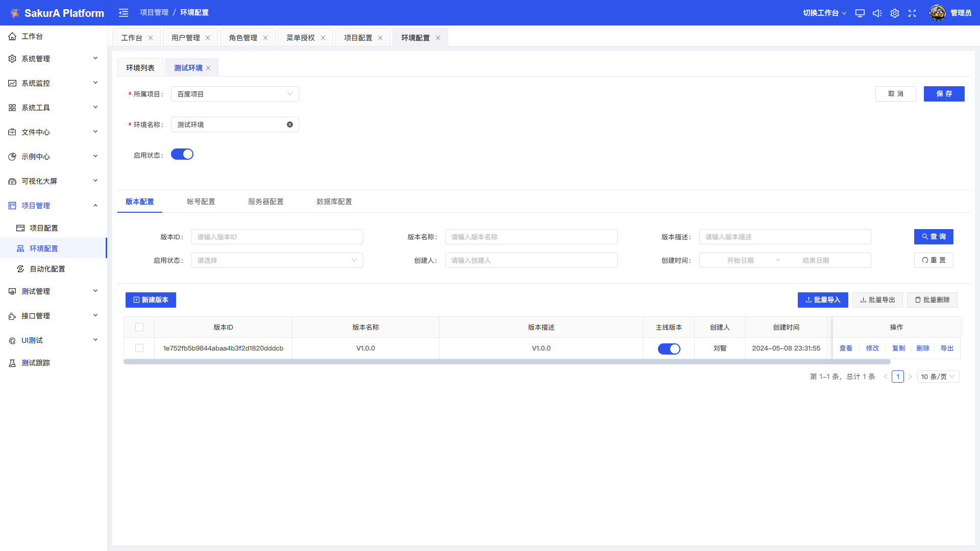Select 自动化配置 in sidebar menu
This screenshot has width=980, height=551.
[x=47, y=269]
